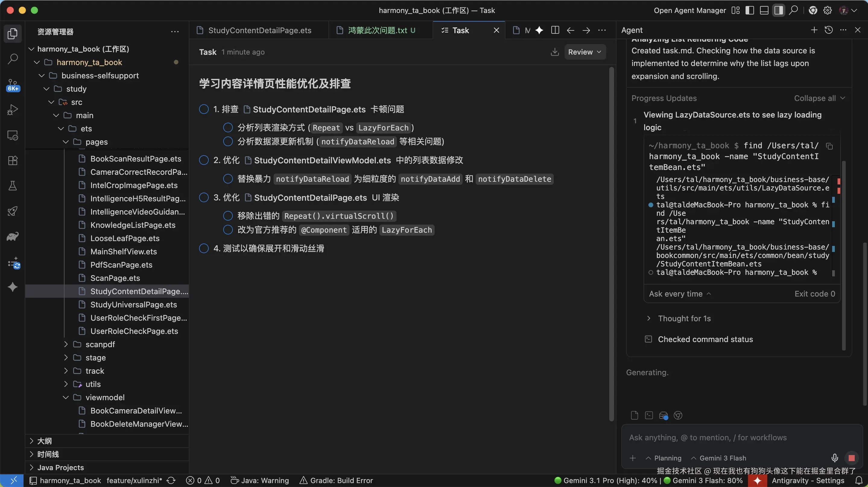Check the checkbox for task item 4 测试以确保展开和滑动丝滑
Viewport: 868px width, 487px height.
204,248
